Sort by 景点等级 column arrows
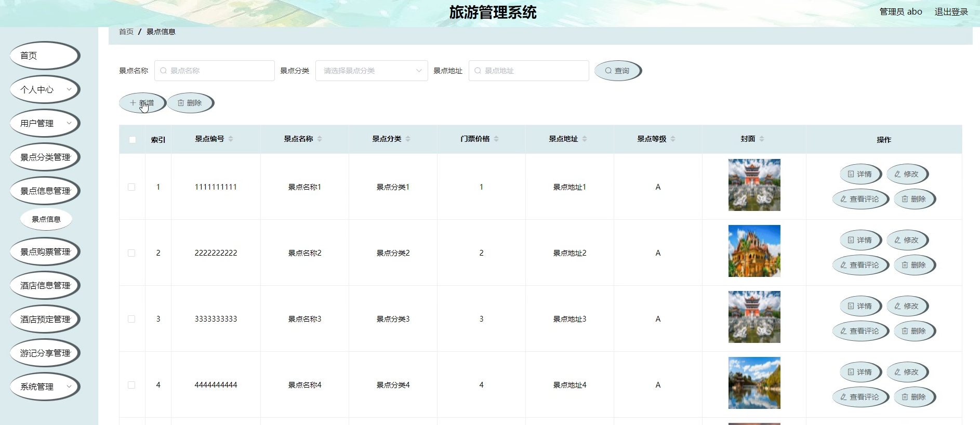The width and height of the screenshot is (980, 425). pos(673,139)
